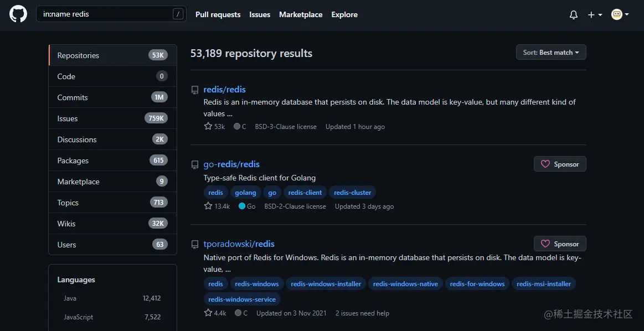Select the Topics results filter
This screenshot has width=644, height=331.
[x=112, y=203]
